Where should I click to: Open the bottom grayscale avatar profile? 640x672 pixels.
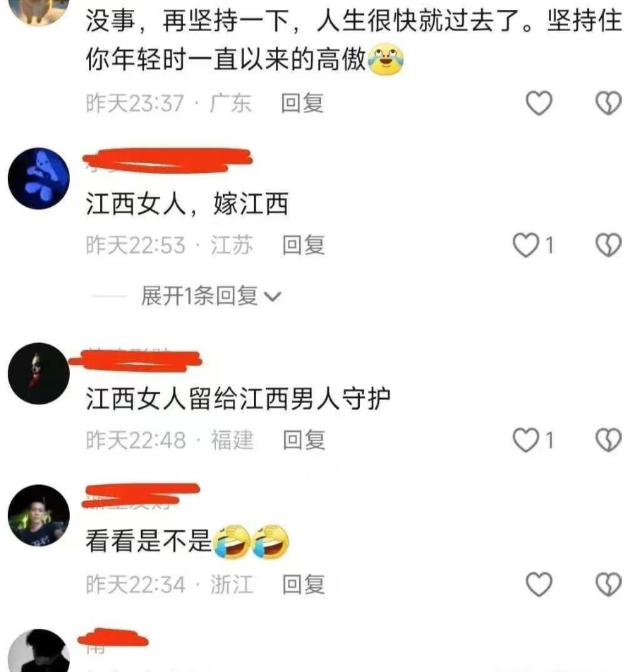click(x=39, y=651)
